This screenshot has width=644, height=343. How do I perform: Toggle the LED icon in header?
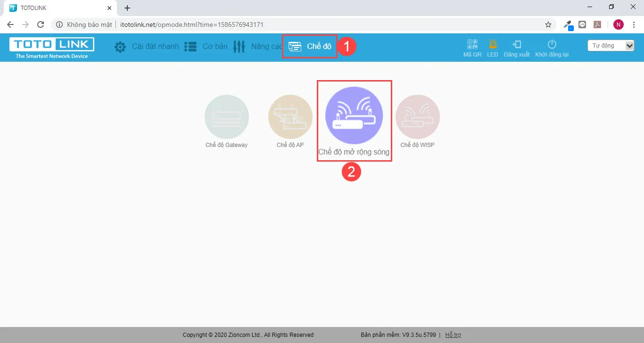click(493, 45)
